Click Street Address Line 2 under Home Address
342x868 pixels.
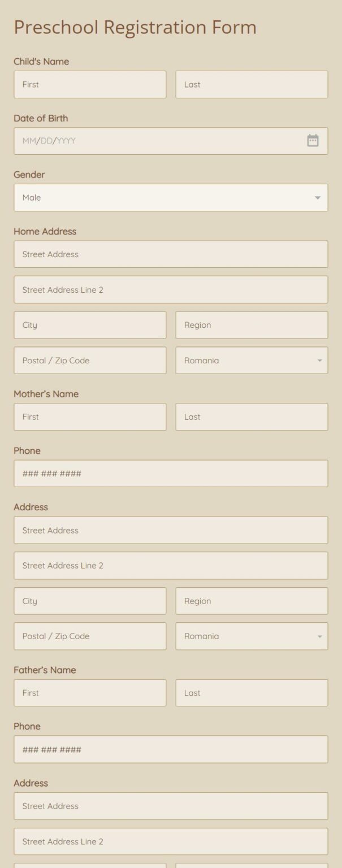pyautogui.click(x=171, y=289)
